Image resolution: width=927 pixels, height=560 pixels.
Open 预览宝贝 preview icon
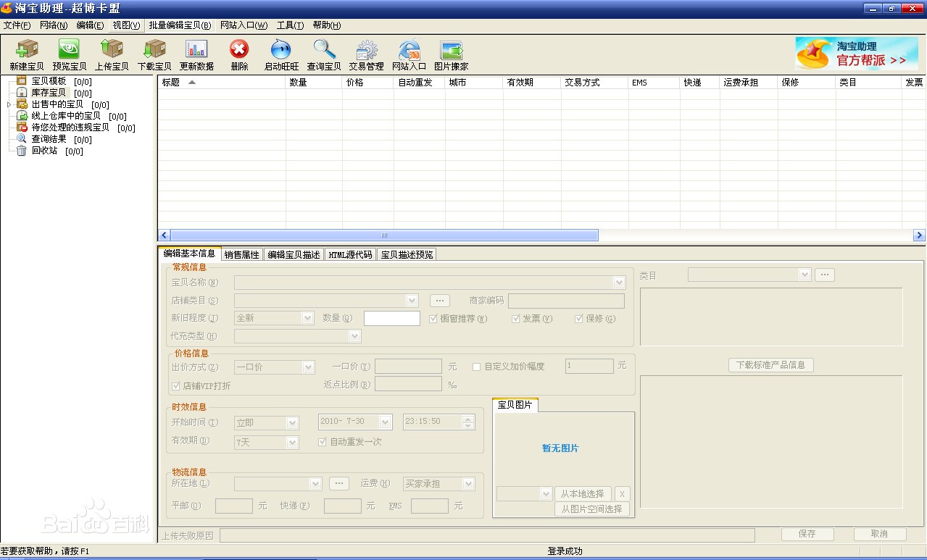(x=69, y=50)
